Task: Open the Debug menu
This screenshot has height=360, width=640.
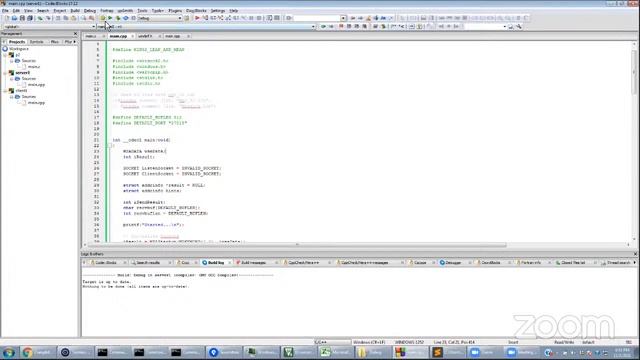Action: (90, 11)
